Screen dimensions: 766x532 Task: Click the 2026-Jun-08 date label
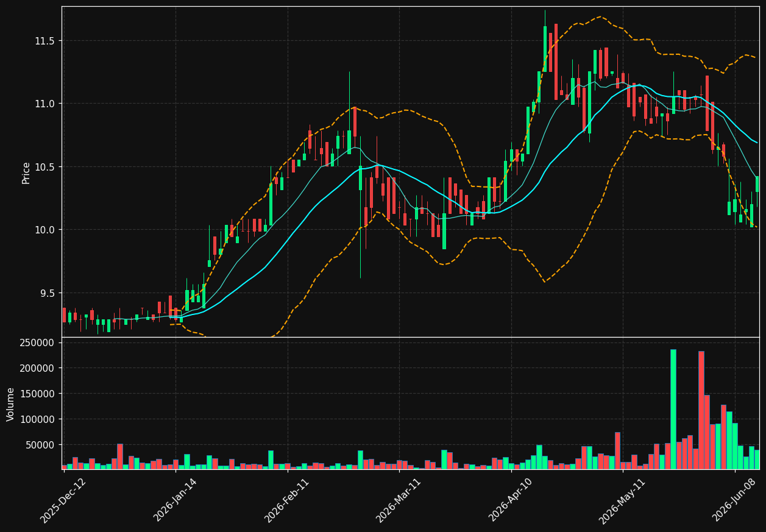(x=734, y=501)
